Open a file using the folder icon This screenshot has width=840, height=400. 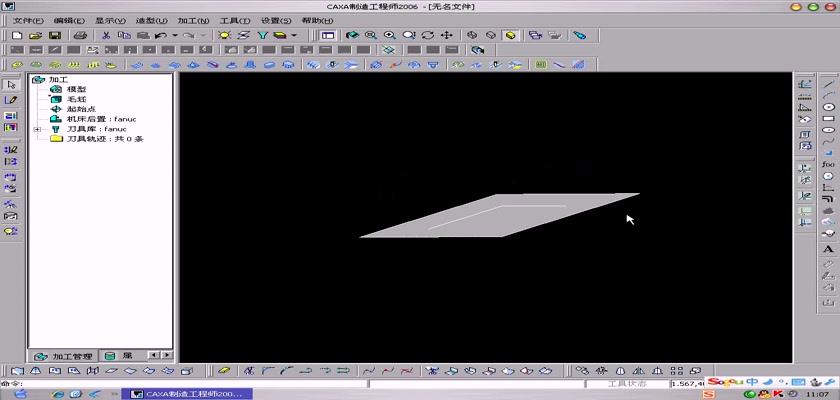[x=35, y=35]
